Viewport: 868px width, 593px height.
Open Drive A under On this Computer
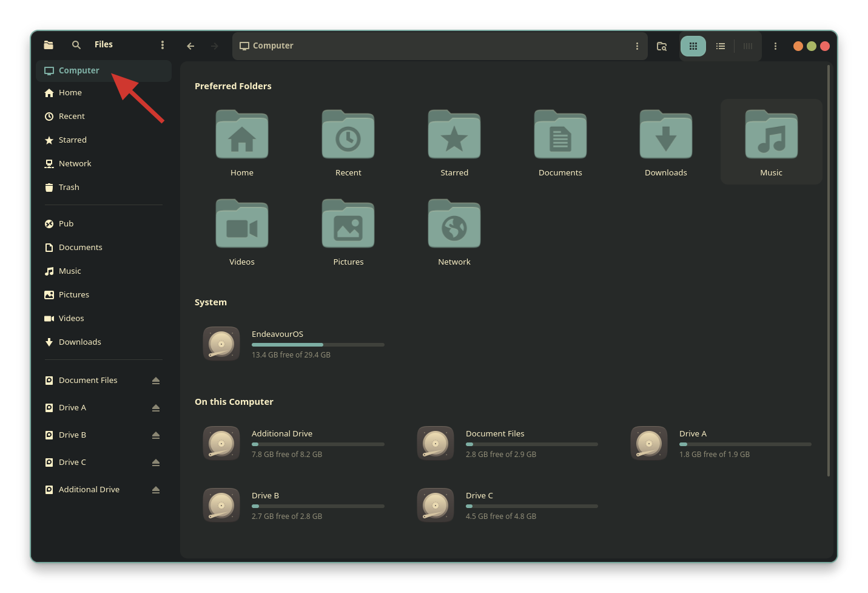pos(722,443)
